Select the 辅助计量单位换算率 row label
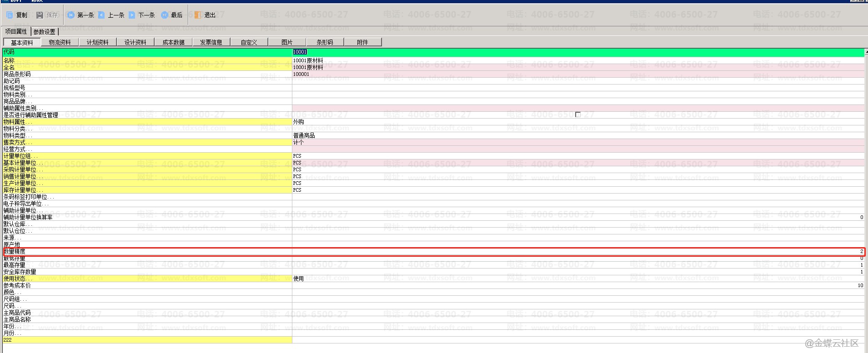Screen dimensions: 868x353 (x=28, y=217)
